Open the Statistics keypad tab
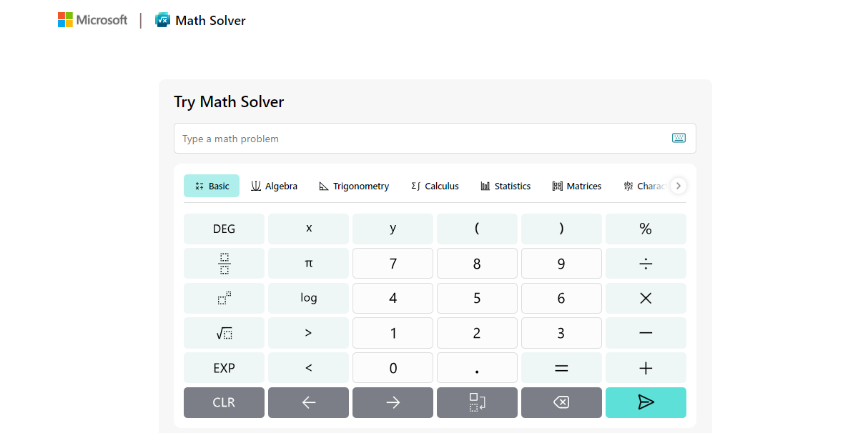Viewport: 868px width, 433px height. tap(505, 186)
